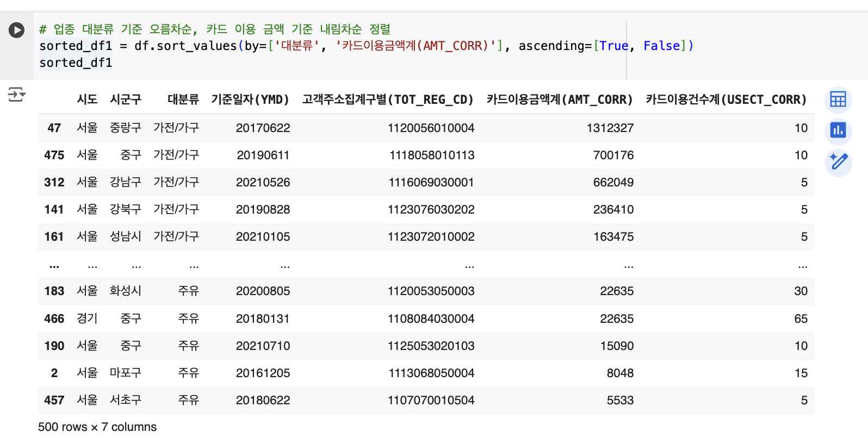Click amount value 700176
This screenshot has width=868, height=438.
(x=613, y=155)
